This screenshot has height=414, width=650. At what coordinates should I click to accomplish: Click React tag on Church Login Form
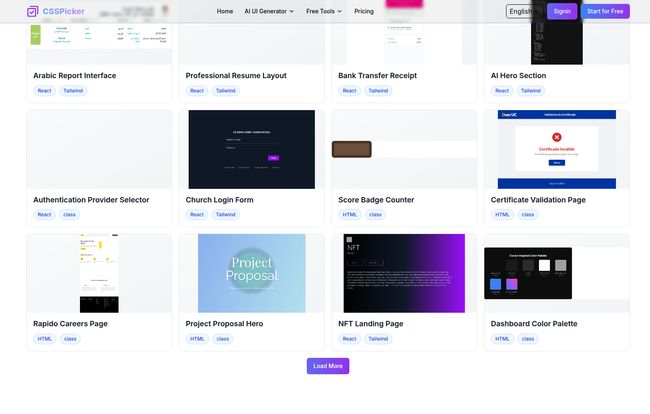197,215
